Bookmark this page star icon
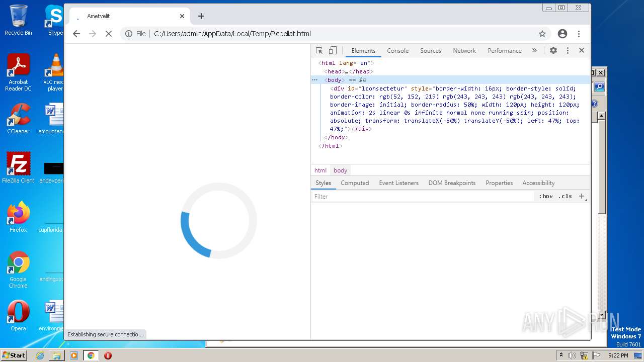Image resolution: width=644 pixels, height=362 pixels. point(542,34)
